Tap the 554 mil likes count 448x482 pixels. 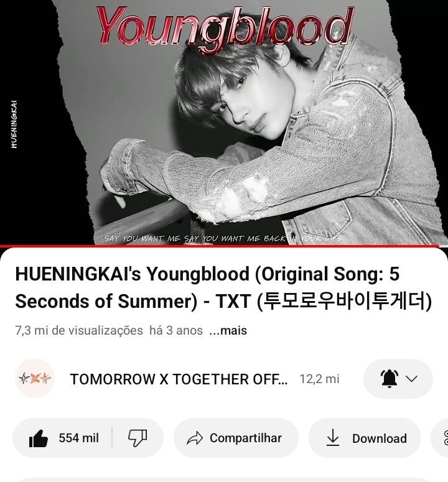79,438
